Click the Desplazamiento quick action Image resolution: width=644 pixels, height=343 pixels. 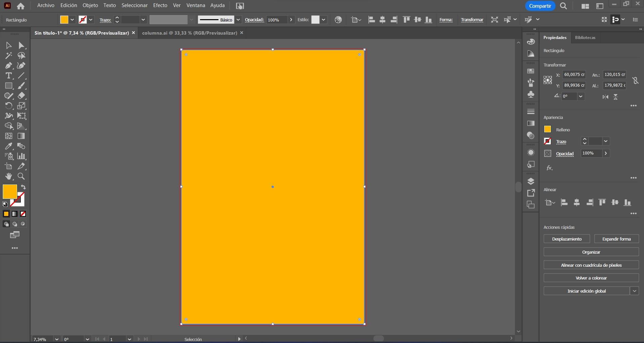(x=567, y=239)
